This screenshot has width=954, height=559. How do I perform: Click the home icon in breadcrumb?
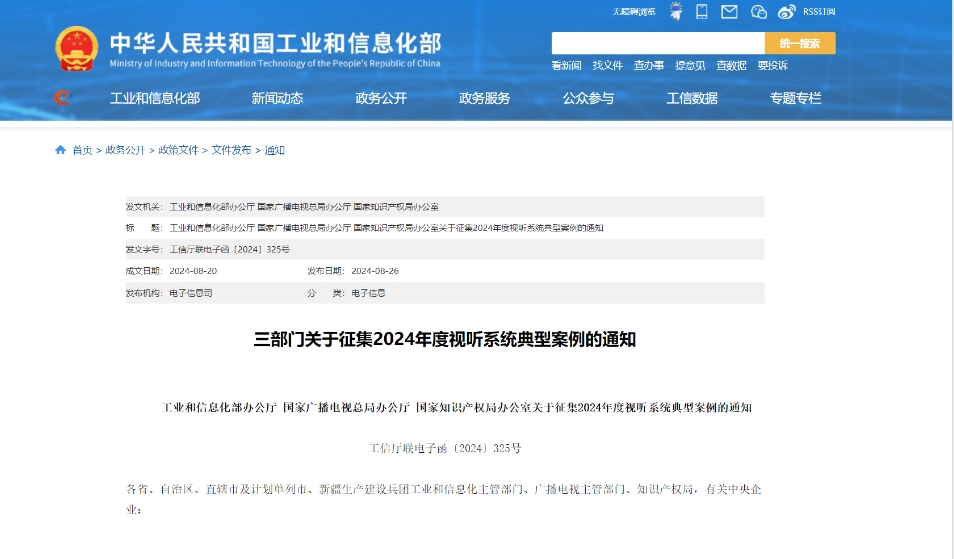(60, 150)
